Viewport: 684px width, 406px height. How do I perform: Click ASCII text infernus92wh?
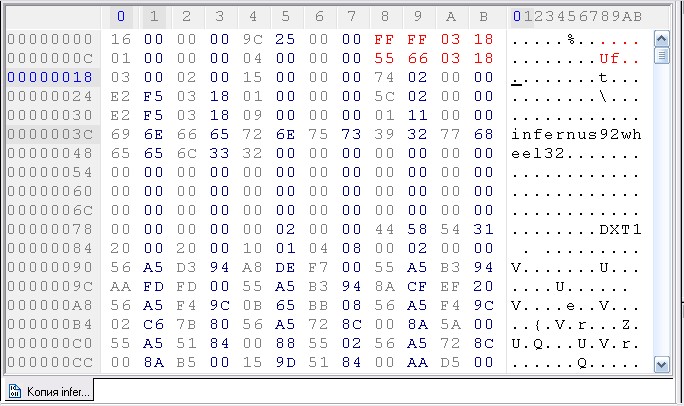(576, 134)
